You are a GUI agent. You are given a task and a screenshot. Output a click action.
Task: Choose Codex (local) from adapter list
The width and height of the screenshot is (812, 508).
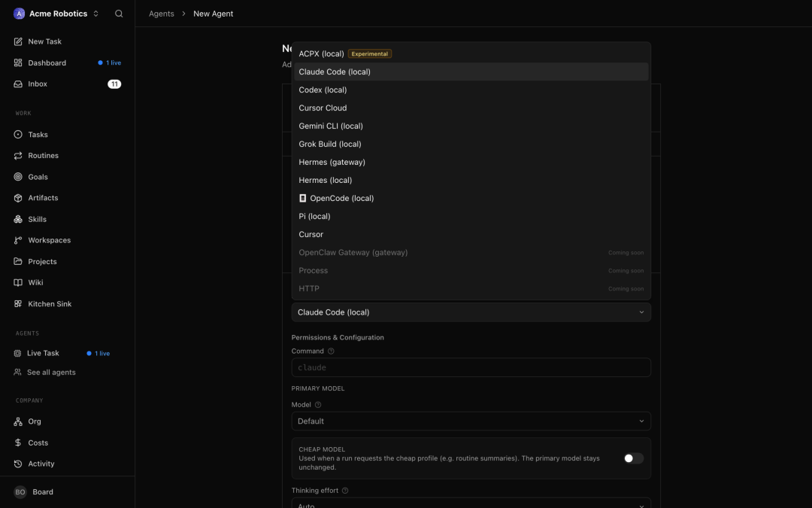[471, 90]
